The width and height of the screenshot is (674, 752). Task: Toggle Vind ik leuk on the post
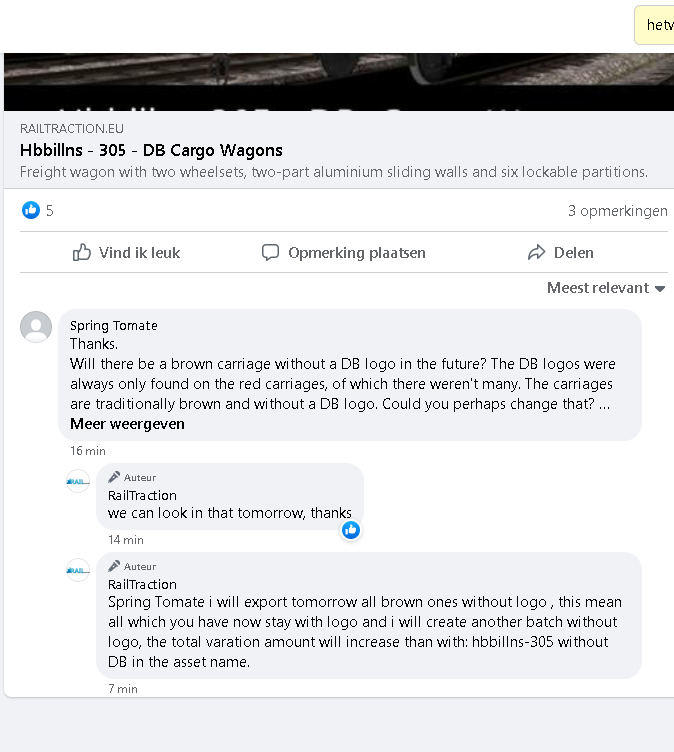point(127,253)
